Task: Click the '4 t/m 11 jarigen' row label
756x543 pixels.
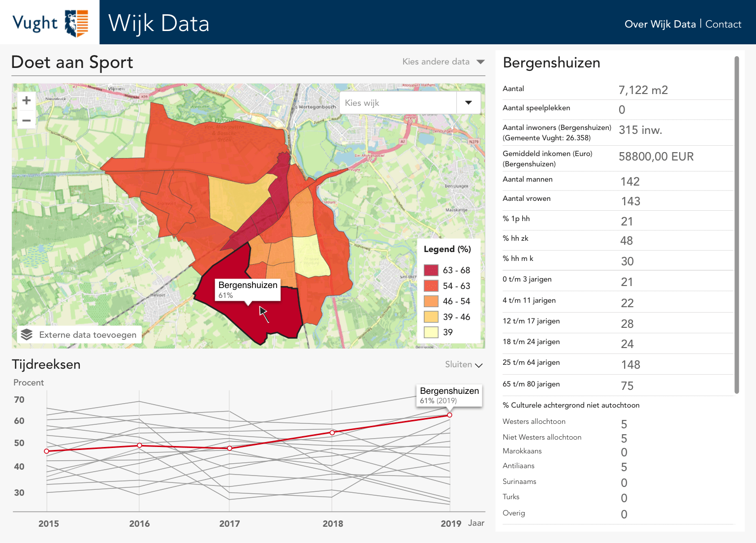Action: [529, 300]
